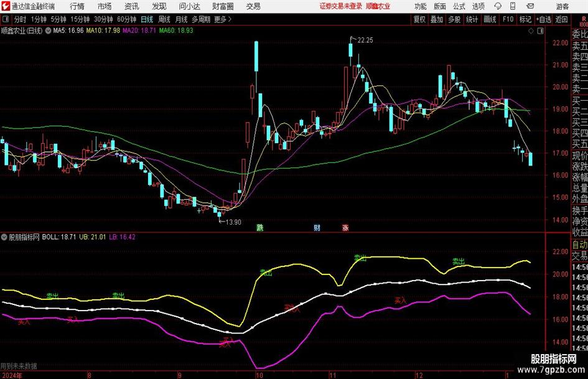Click the 22.25 high price annotation
The height and width of the screenshot is (379, 588).
coord(365,40)
